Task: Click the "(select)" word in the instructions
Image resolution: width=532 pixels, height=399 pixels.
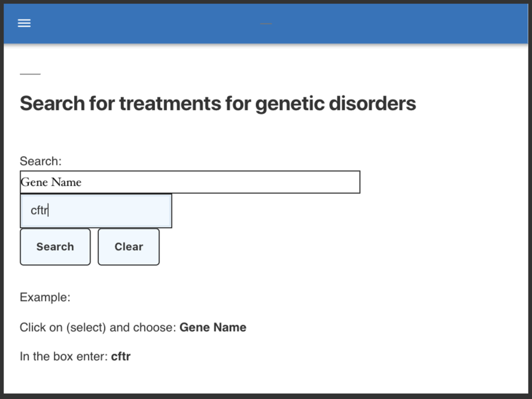Action: pos(86,327)
